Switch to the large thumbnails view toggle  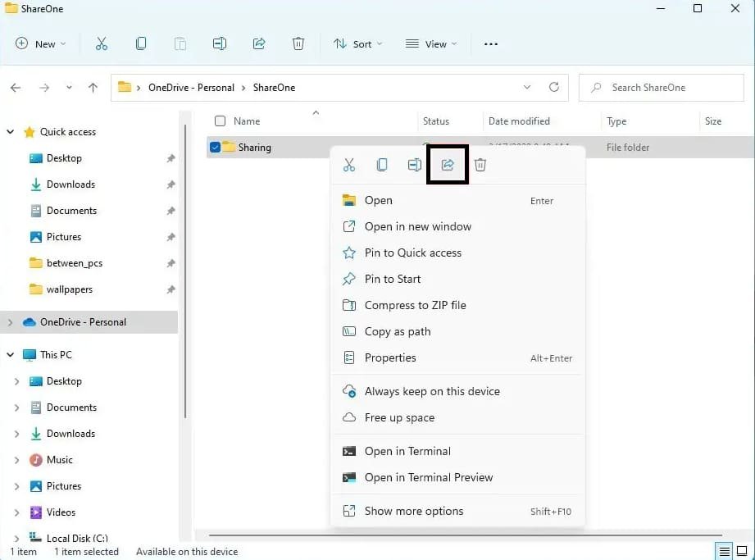pos(742,551)
